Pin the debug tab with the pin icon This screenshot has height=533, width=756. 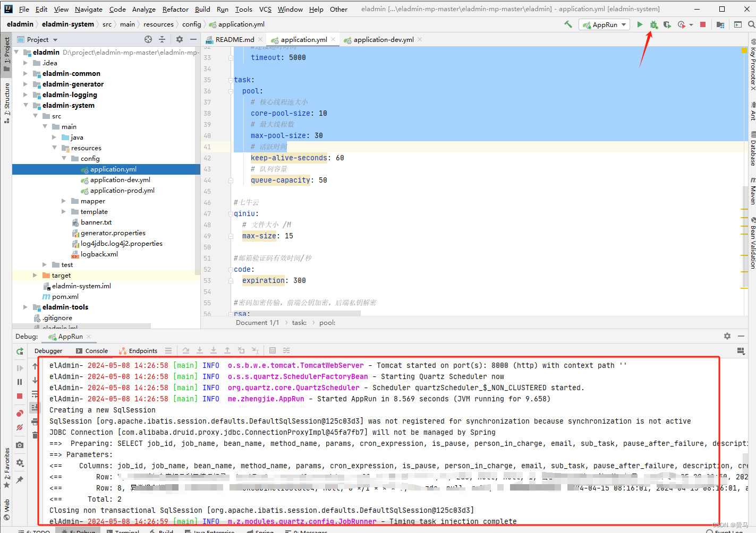click(20, 479)
